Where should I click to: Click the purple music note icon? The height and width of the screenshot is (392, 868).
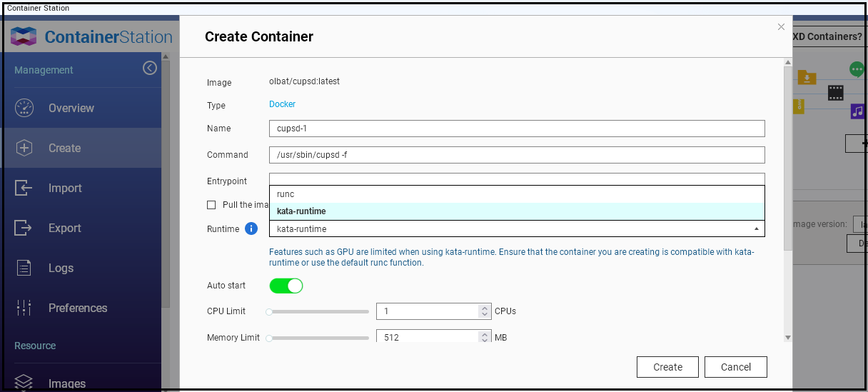pyautogui.click(x=858, y=111)
